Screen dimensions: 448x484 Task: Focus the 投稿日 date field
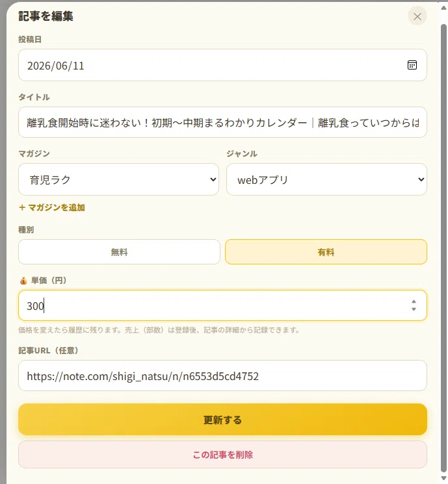tap(222, 65)
